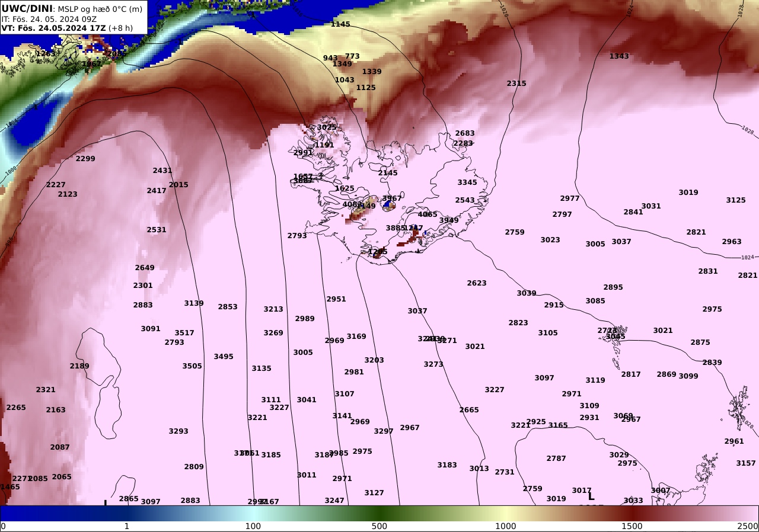The width and height of the screenshot is (759, 532).
Task: Select the 3297 label
Action: [384, 431]
